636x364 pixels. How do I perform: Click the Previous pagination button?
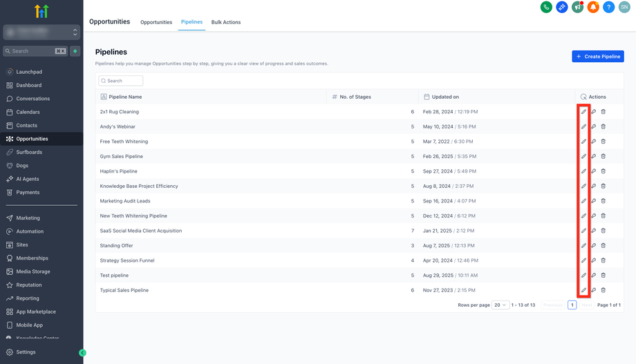552,305
